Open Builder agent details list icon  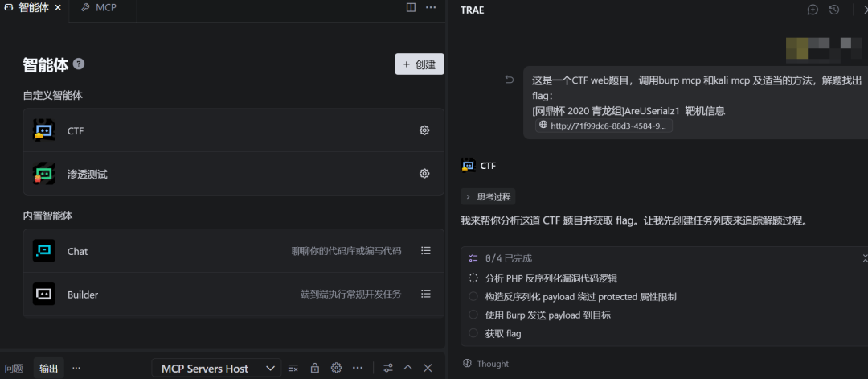click(x=426, y=294)
